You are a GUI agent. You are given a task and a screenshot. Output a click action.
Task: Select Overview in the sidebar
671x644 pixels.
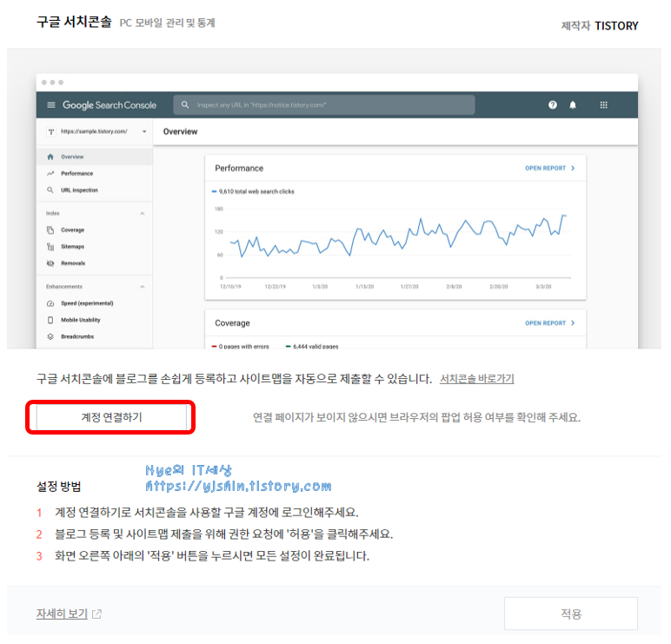94,156
